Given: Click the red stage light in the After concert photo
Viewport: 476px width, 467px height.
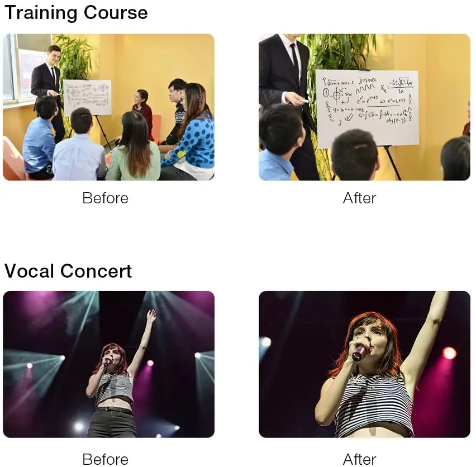Looking at the screenshot, I should click(449, 353).
